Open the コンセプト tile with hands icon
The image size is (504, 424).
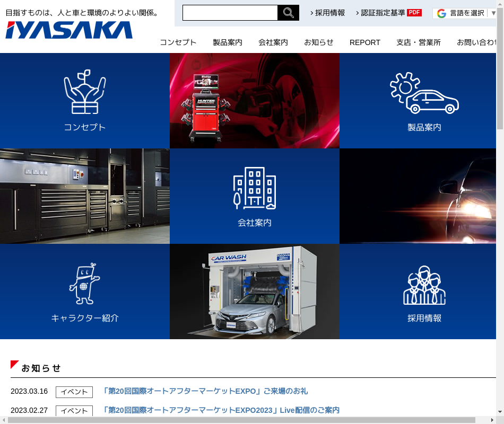point(85,101)
